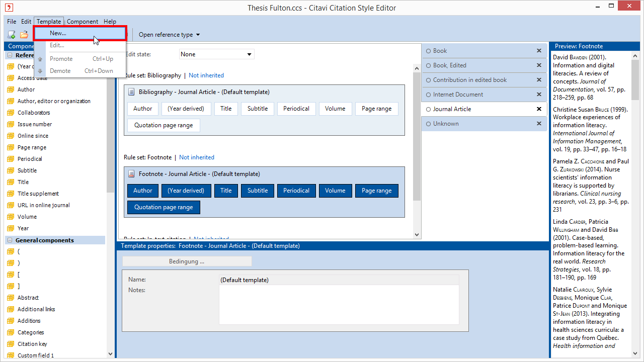Click the open folder toolbar icon

click(x=24, y=35)
